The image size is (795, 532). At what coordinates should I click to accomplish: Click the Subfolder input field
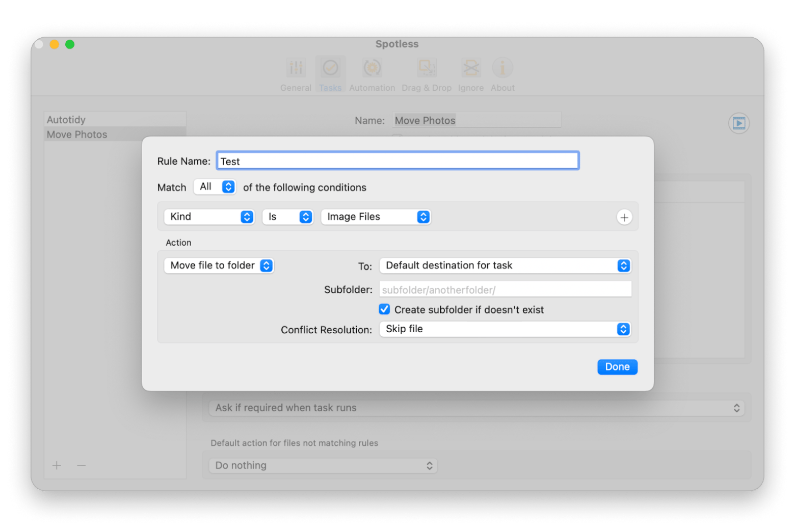pos(505,289)
